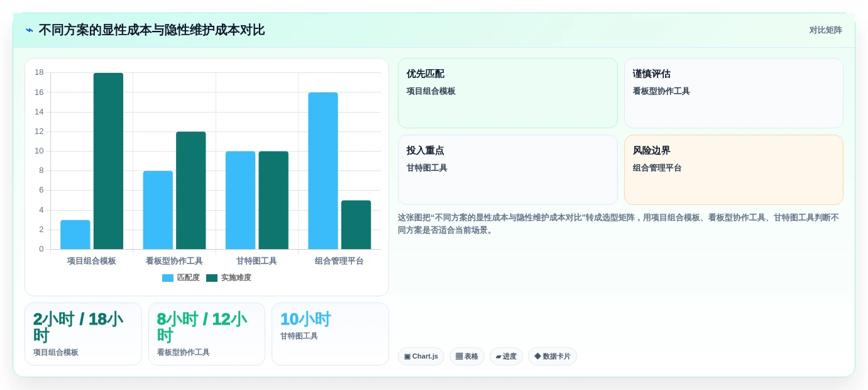The image size is (868, 390).
Task: Click 项目组合模板 text in 优先匹配 card
Action: click(x=431, y=91)
